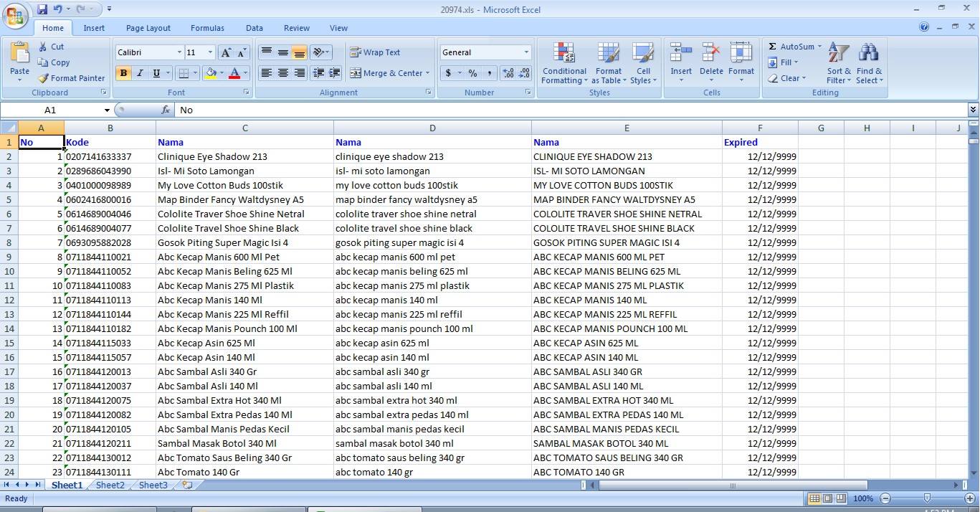Viewport: 980px width, 512px height.
Task: Open Conditional Formatting options
Action: click(x=564, y=63)
